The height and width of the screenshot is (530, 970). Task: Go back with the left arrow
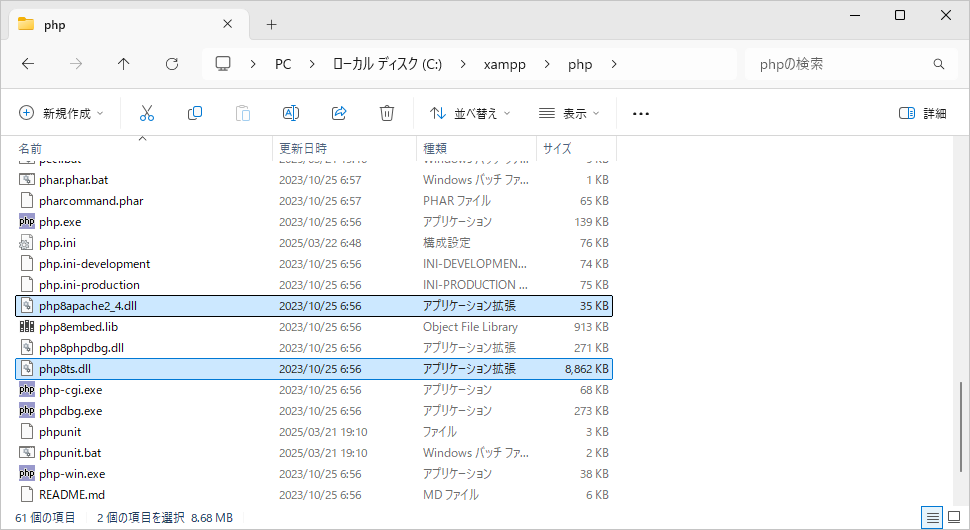tap(28, 64)
